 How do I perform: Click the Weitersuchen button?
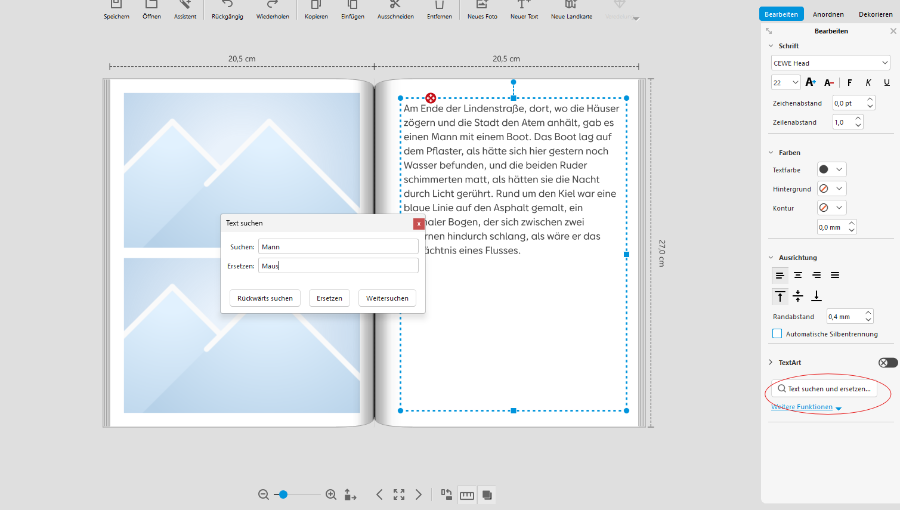(x=387, y=298)
